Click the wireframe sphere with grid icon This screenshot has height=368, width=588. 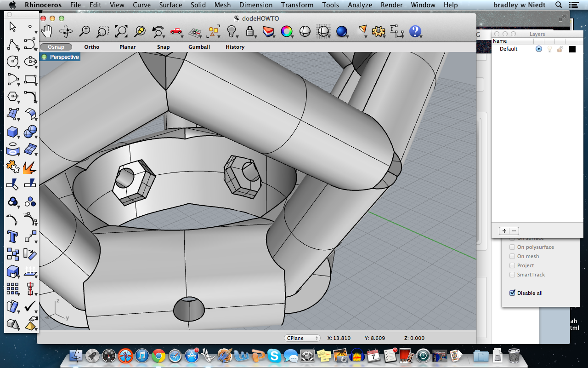pos(323,31)
